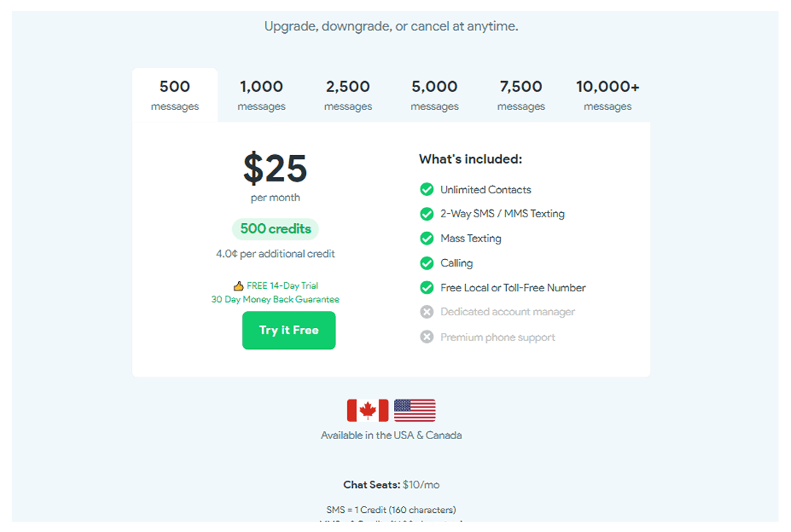Click the 30 Day Money Back Guarantee link
The image size is (791, 532).
tap(275, 299)
